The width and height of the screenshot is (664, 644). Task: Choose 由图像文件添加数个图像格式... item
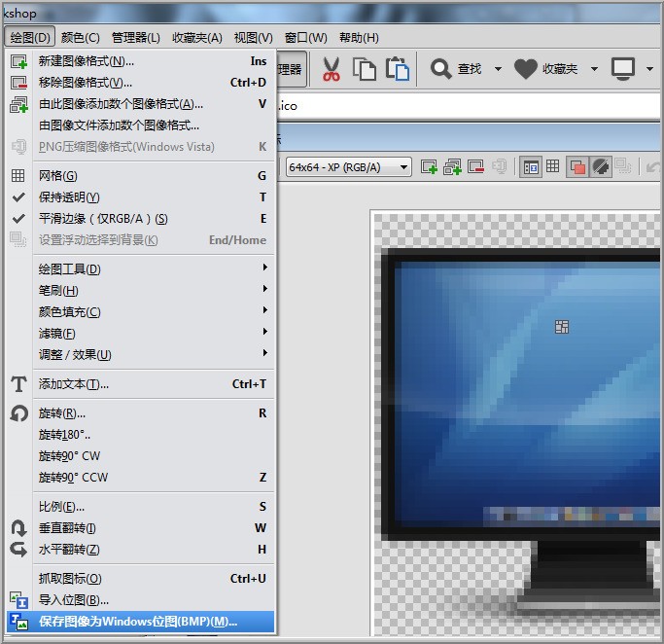point(140,125)
